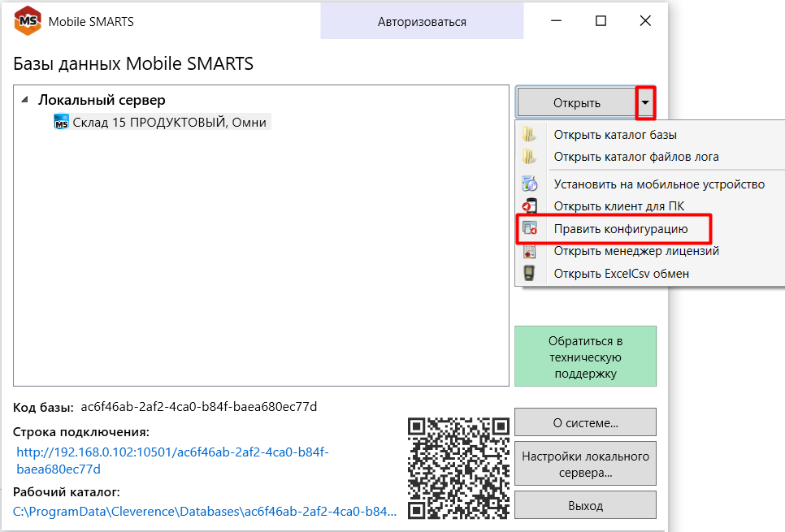Click the PC client icon

tap(530, 205)
